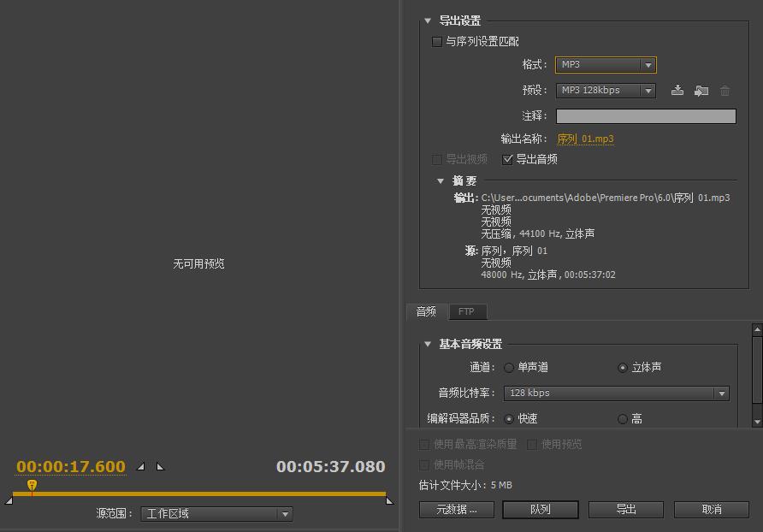
Task: Open the 格式 MP3 dropdown
Action: pyautogui.click(x=606, y=65)
